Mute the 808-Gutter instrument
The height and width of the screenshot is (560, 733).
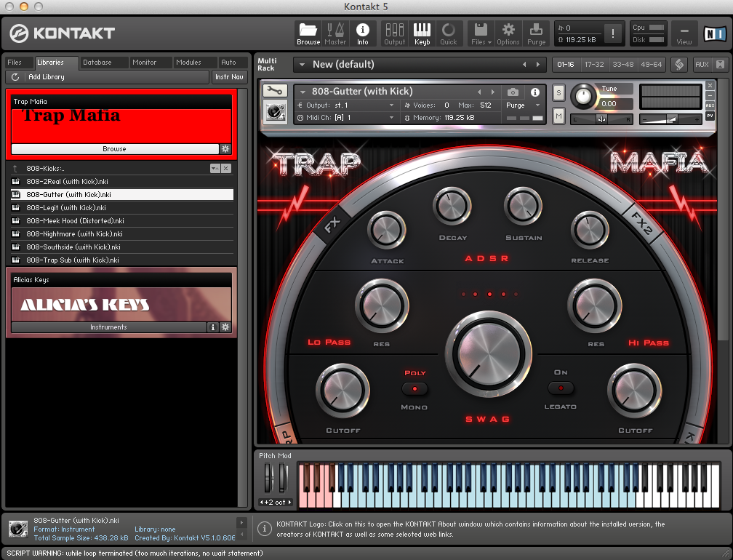click(x=558, y=116)
